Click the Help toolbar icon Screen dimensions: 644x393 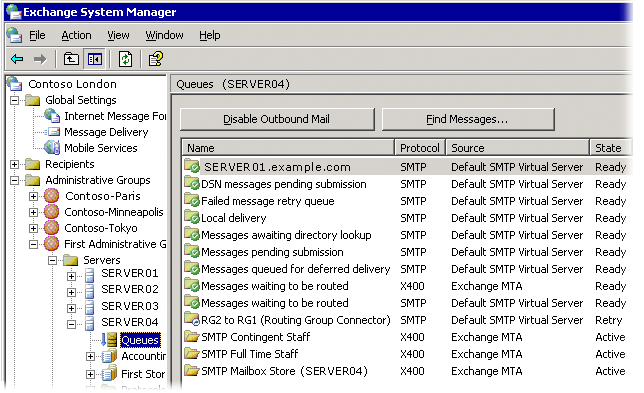pos(156,59)
